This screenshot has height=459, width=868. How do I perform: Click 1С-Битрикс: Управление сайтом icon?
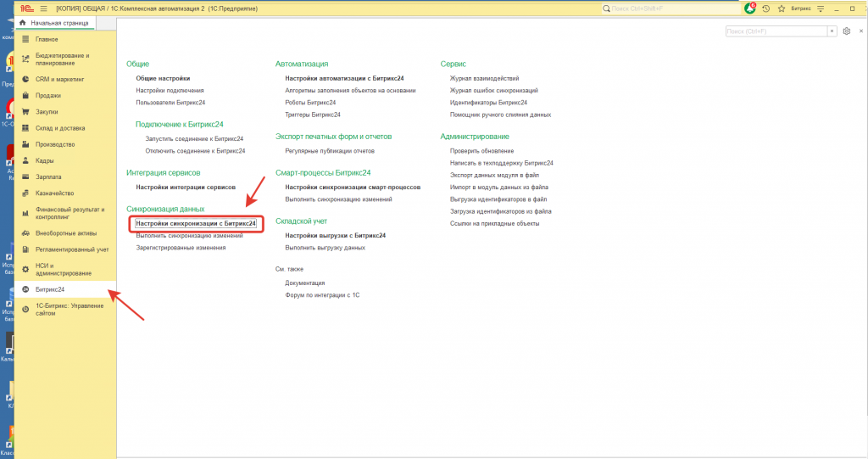tap(25, 310)
